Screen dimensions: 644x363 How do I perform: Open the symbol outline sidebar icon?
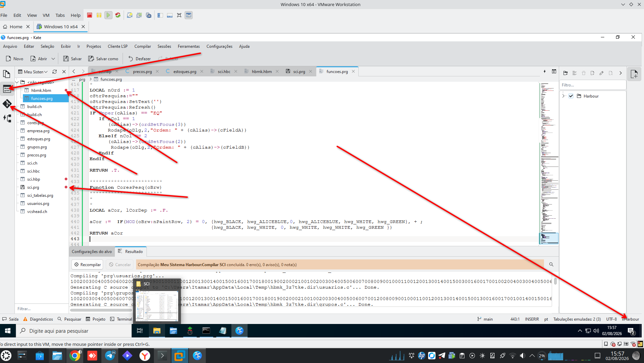click(x=7, y=118)
